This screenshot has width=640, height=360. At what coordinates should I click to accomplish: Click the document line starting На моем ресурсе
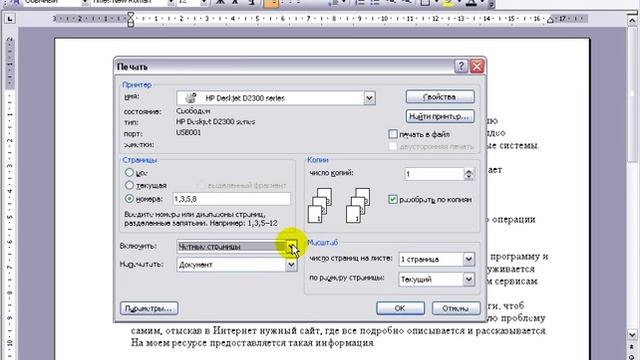[x=253, y=343]
